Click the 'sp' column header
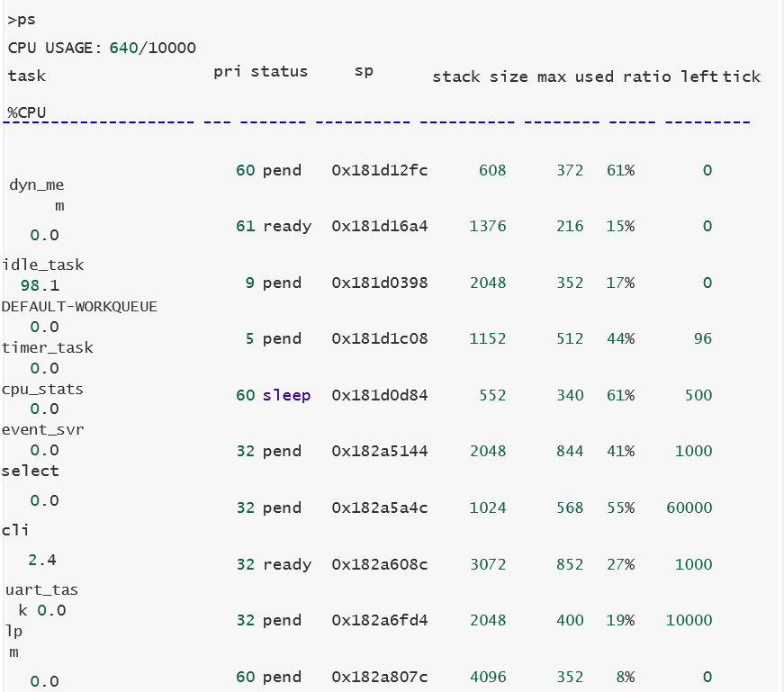Viewport: 784px width, 692px height. tap(364, 71)
